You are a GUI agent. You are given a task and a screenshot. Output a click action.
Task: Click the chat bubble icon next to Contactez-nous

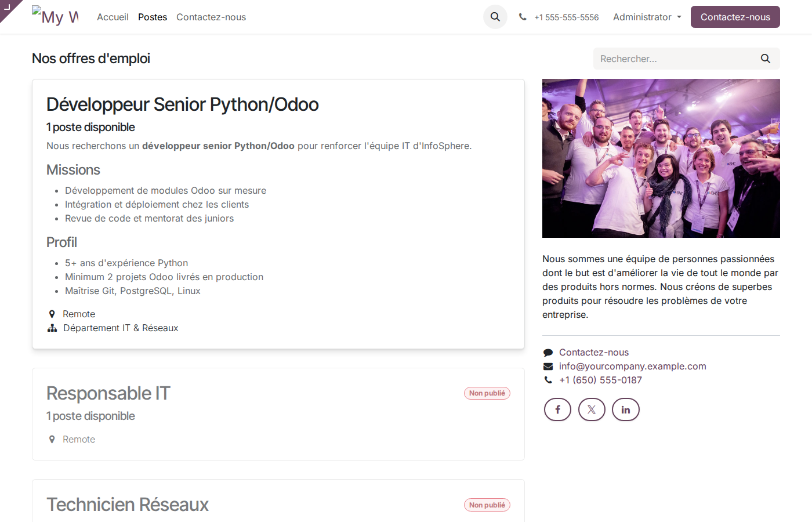pyautogui.click(x=548, y=352)
